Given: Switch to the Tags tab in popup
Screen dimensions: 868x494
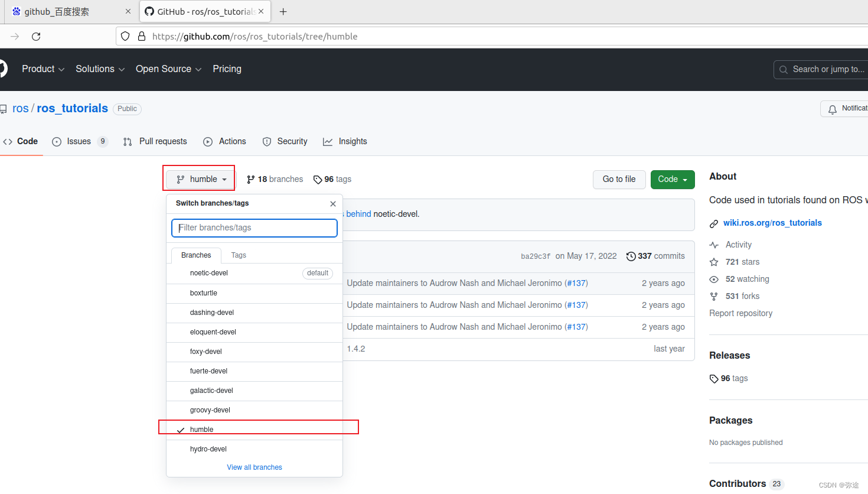Looking at the screenshot, I should pos(239,255).
